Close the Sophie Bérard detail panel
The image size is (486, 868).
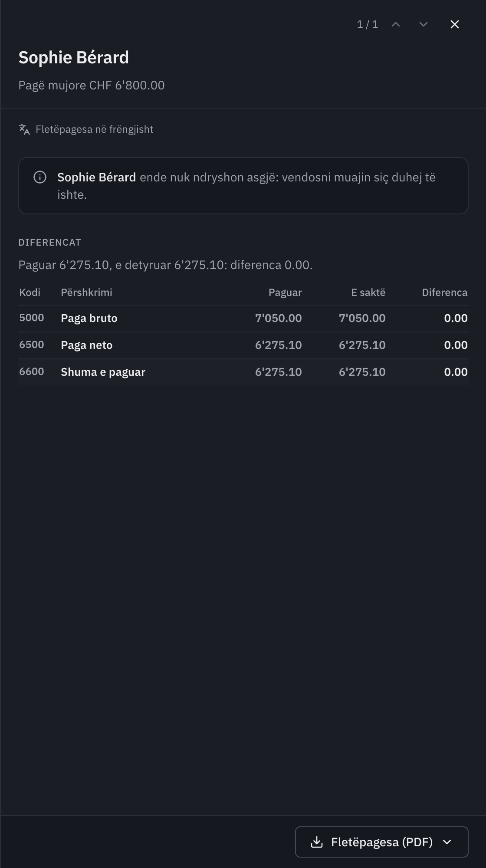[455, 24]
